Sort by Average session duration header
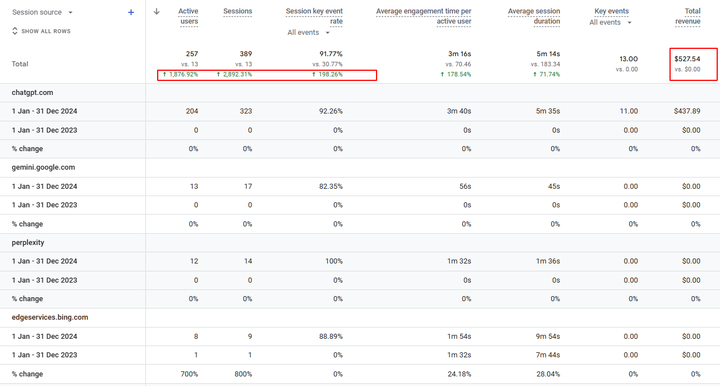 pyautogui.click(x=534, y=16)
